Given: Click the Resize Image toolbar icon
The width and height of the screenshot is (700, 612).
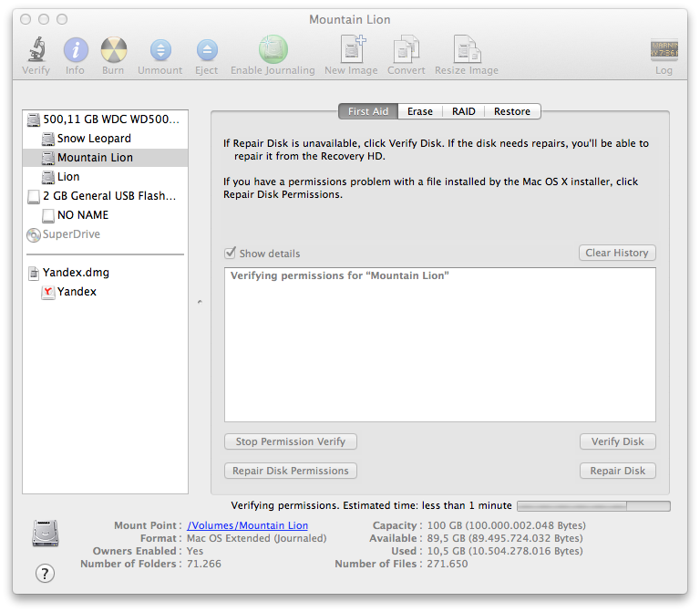Looking at the screenshot, I should (x=467, y=51).
